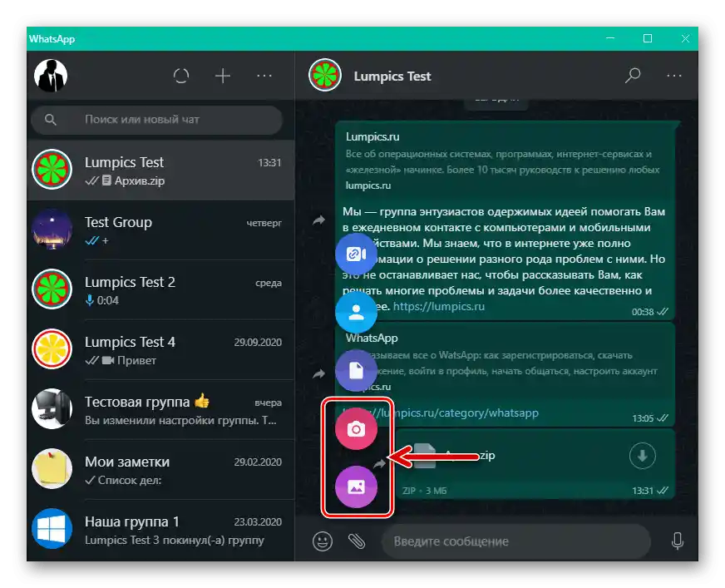Click Lumpics Test name in chat header
Screen dimensions: 725x588
(392, 77)
